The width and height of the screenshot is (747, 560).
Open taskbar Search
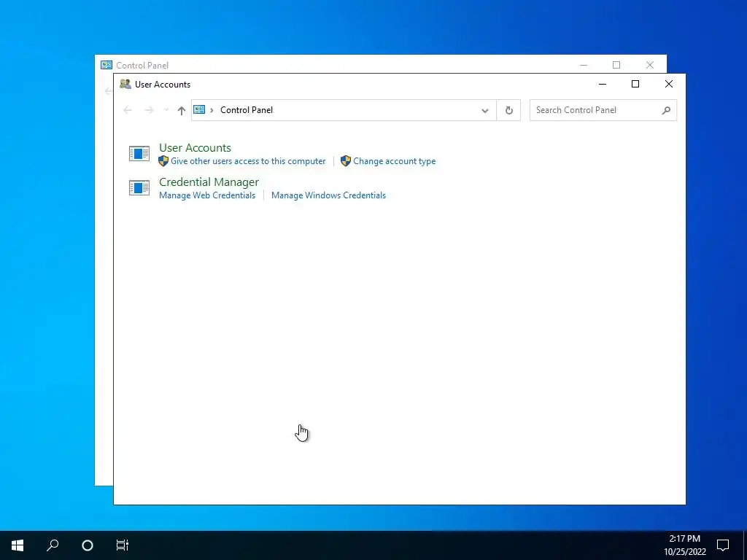pos(53,545)
